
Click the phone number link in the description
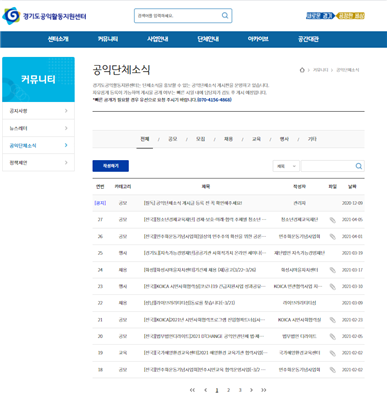pos(214,100)
